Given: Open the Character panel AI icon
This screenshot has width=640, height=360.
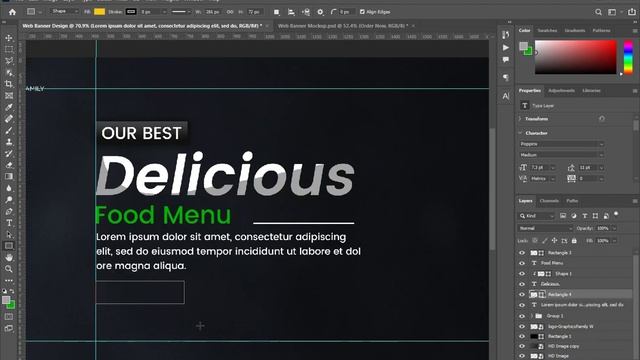Looking at the screenshot, I should [x=506, y=96].
